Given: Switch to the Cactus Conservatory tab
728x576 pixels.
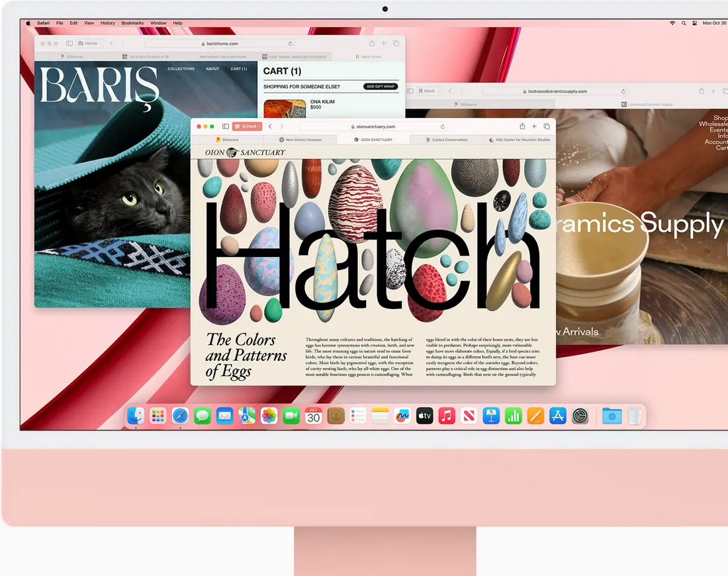Looking at the screenshot, I should tap(447, 139).
